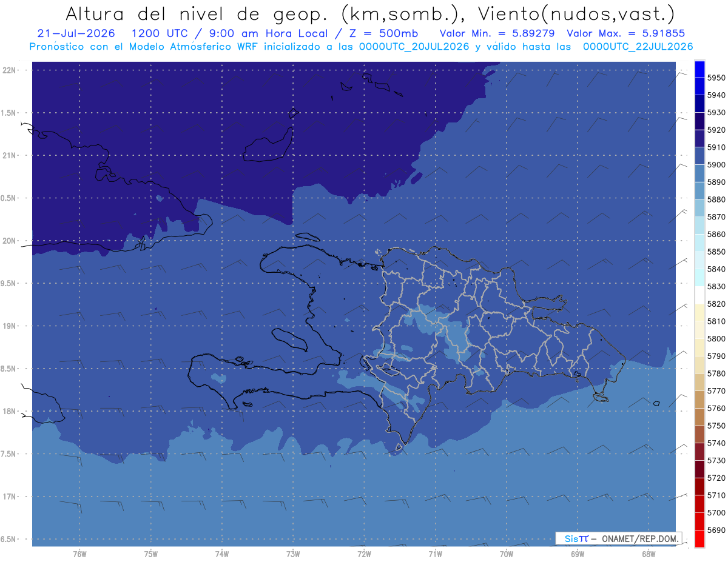This screenshot has height=562, width=728.
Task: Click the initialization time '0000UTC_20JUL2026'
Action: click(414, 46)
